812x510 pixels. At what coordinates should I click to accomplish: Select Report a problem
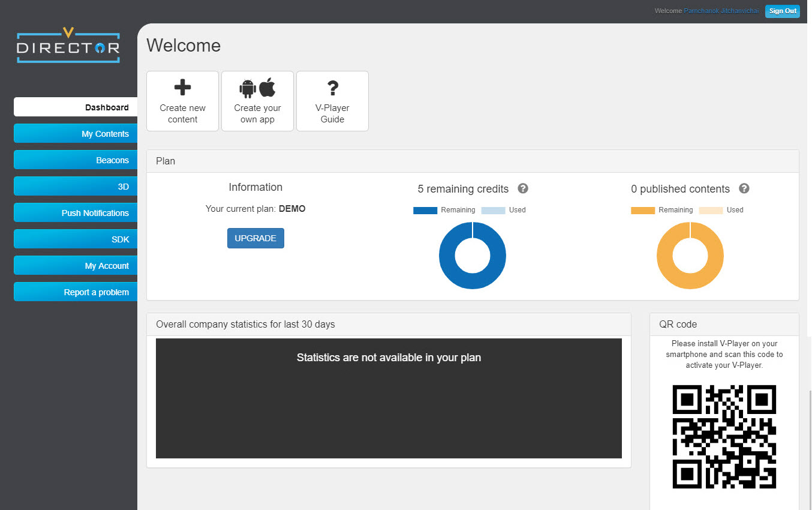coord(76,292)
